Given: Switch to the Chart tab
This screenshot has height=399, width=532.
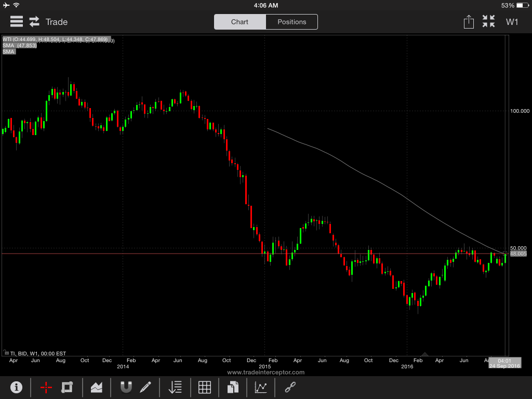Looking at the screenshot, I should [x=240, y=22].
